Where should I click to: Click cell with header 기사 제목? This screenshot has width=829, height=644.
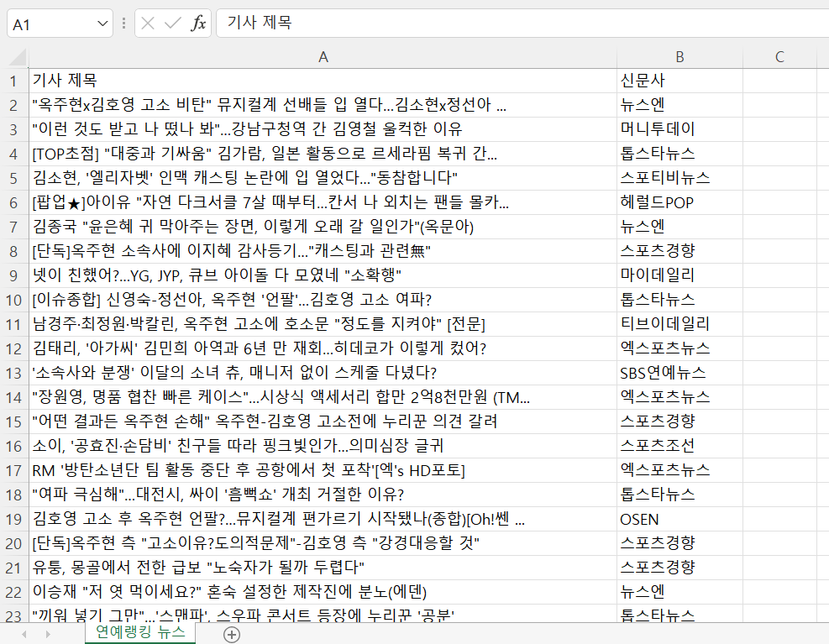[x=323, y=81]
